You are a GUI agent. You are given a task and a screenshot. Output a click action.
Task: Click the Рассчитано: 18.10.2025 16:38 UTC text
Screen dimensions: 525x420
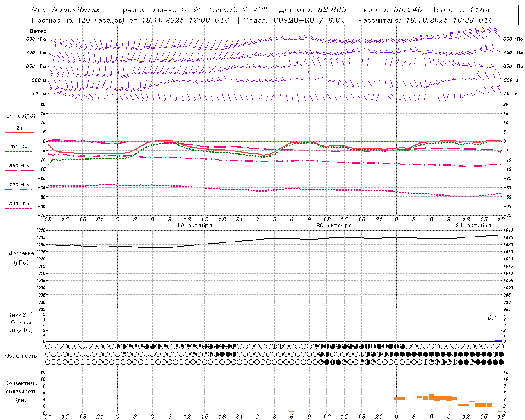(426, 20)
